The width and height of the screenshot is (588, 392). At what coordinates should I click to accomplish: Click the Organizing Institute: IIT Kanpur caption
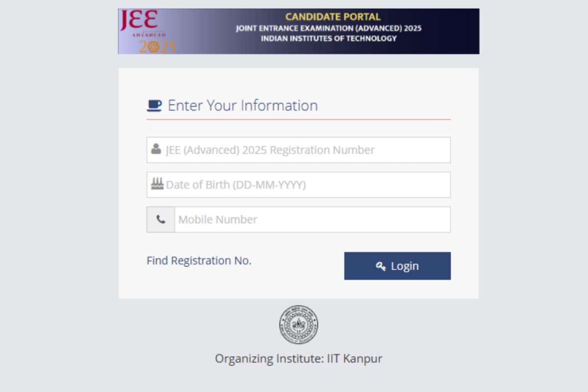pyautogui.click(x=298, y=359)
